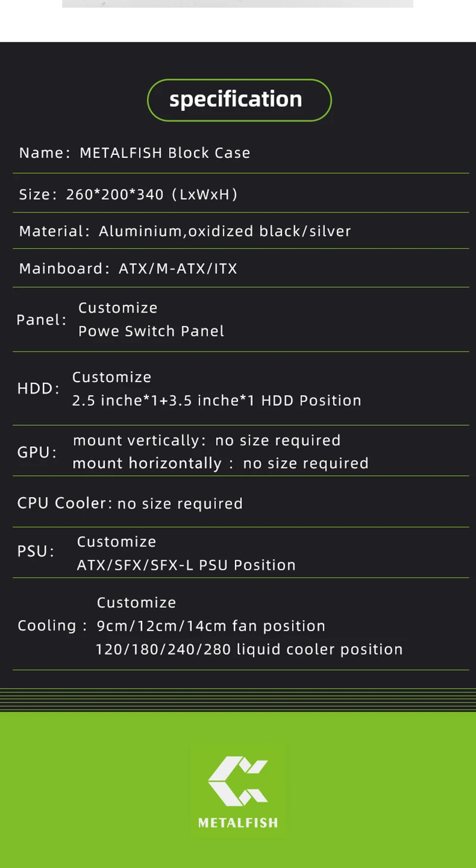Click the "HDD:" row label
Screen dimensions: 476x868
pyautogui.click(x=39, y=389)
